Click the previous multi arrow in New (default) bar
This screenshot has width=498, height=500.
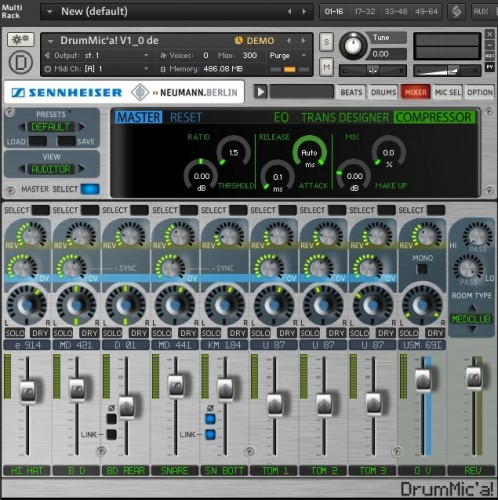pyautogui.click(x=289, y=12)
